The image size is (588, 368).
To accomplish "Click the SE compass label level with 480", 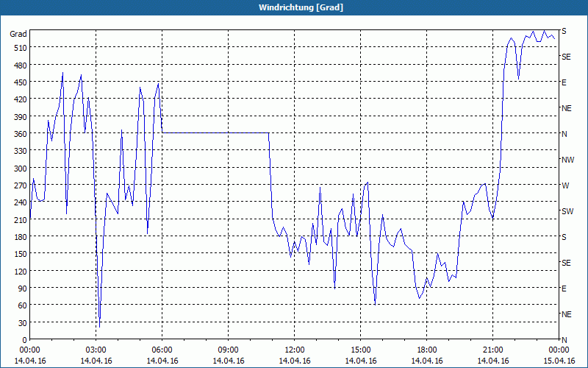I will pyautogui.click(x=566, y=57).
